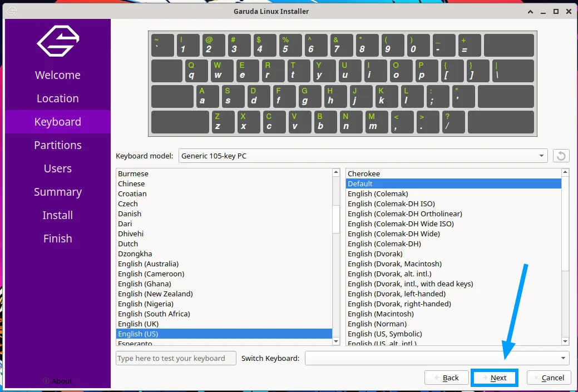
Task: Select English (Dvorak, left-handed) variant
Action: click(x=453, y=294)
